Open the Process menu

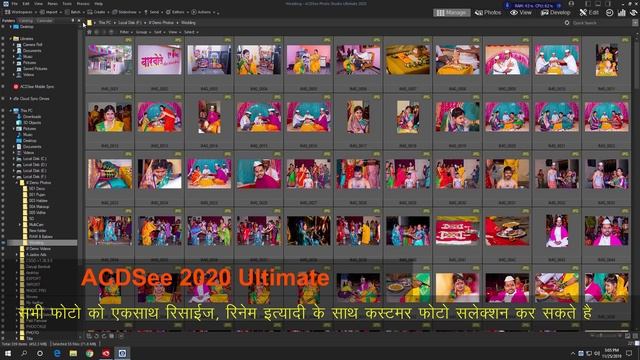83,4
